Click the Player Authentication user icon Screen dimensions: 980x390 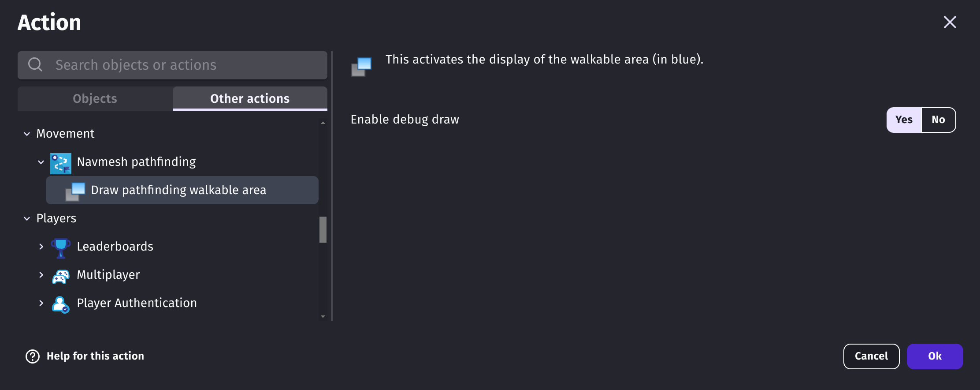61,304
